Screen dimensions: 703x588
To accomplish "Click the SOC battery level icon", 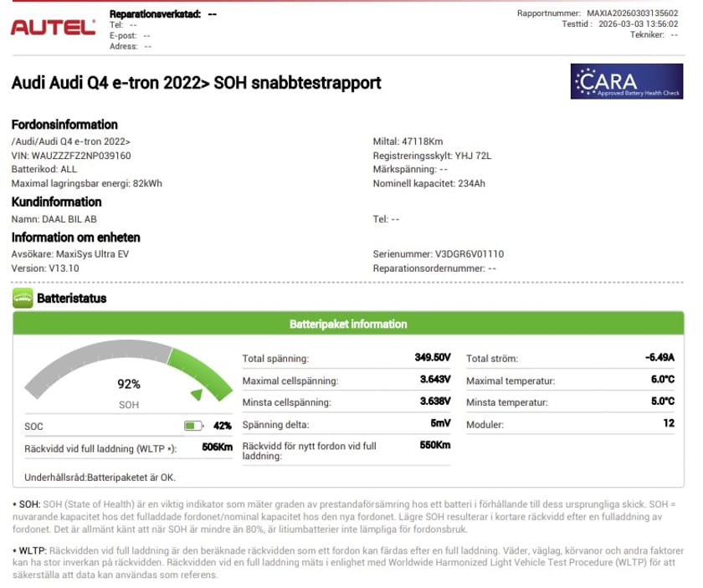I will [193, 425].
